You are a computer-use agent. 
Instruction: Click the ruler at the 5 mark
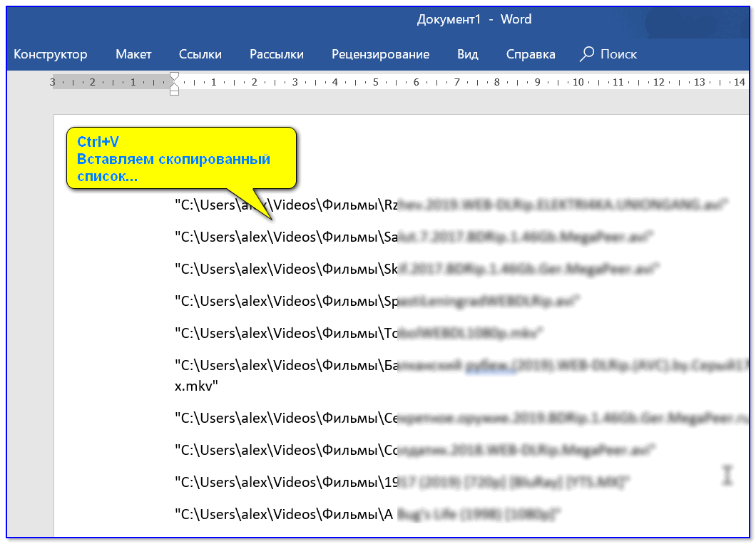(x=376, y=83)
